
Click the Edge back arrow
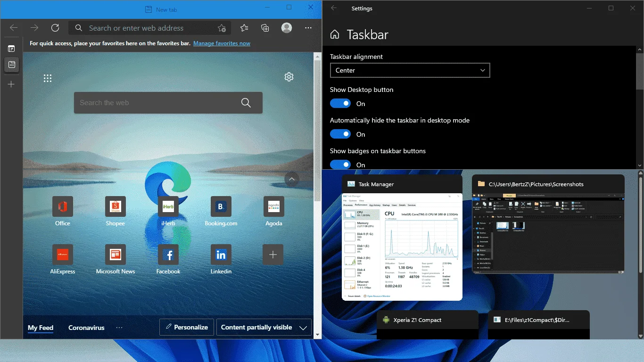14,28
